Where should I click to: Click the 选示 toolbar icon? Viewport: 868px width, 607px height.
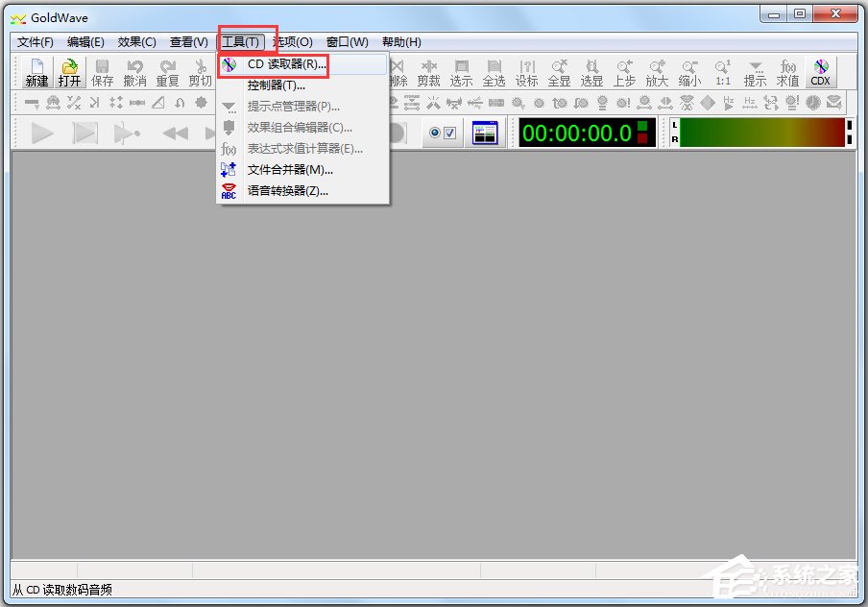pos(462,73)
